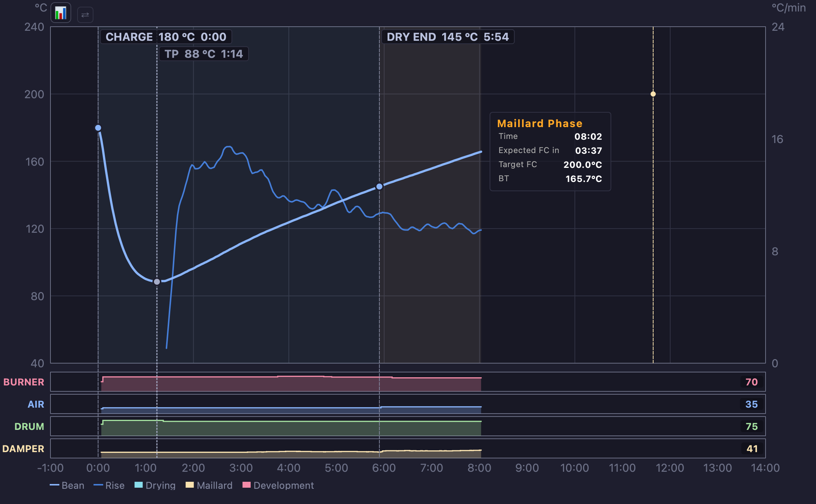
Task: Click the Target FC 200.0°C value
Action: point(583,165)
